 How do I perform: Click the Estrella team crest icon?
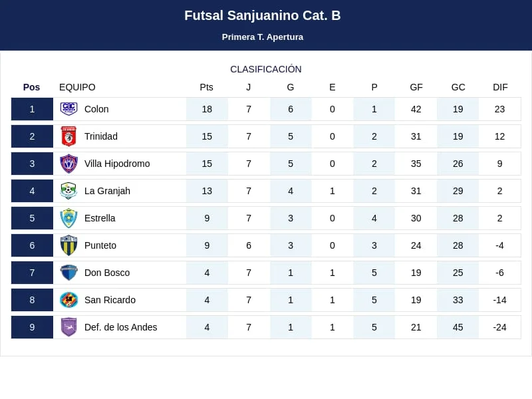pos(68,218)
